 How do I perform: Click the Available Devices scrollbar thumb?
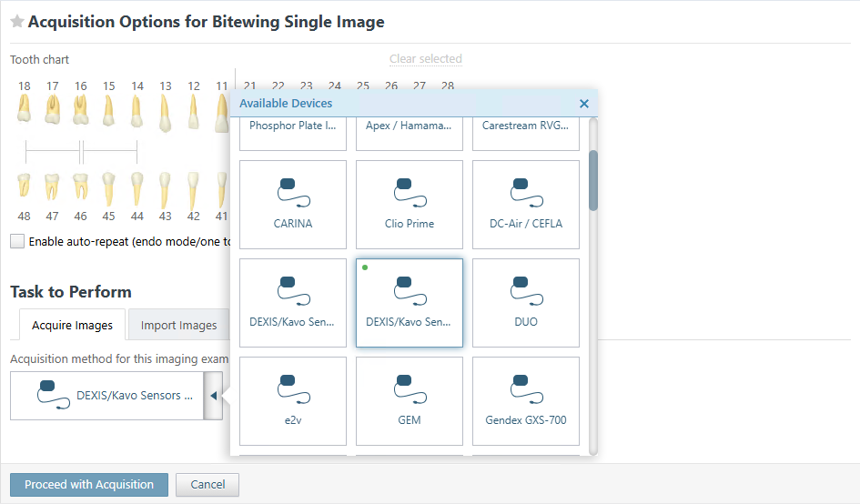point(592,180)
